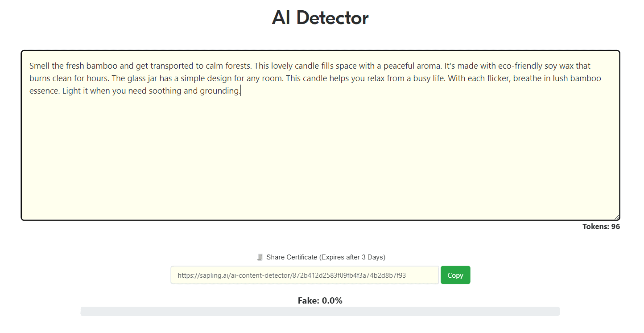The height and width of the screenshot is (333, 644).
Task: Click the word essence in the last line
Action: coord(43,91)
